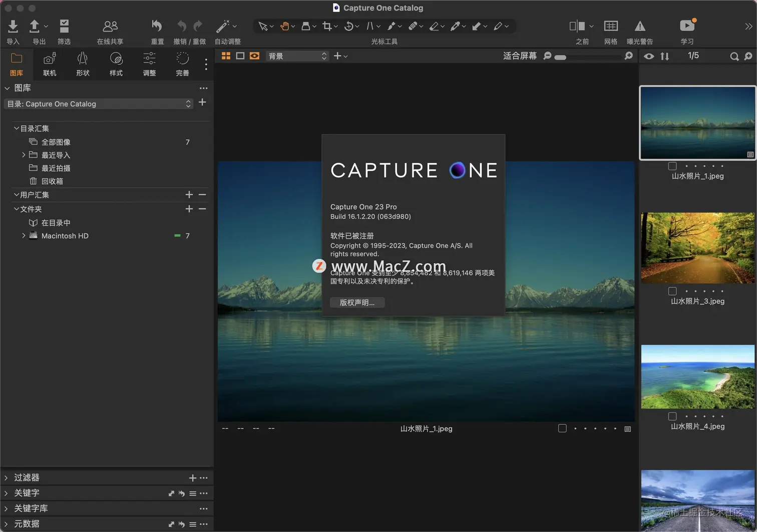The height and width of the screenshot is (532, 757).
Task: Switch to the 调整 (Adjust) tool tab
Action: coord(149,64)
